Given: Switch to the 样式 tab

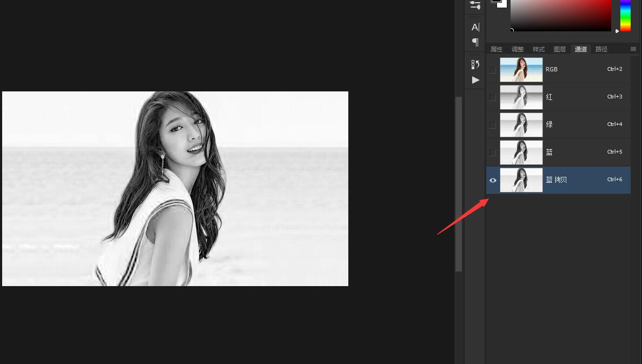Looking at the screenshot, I should pos(538,49).
